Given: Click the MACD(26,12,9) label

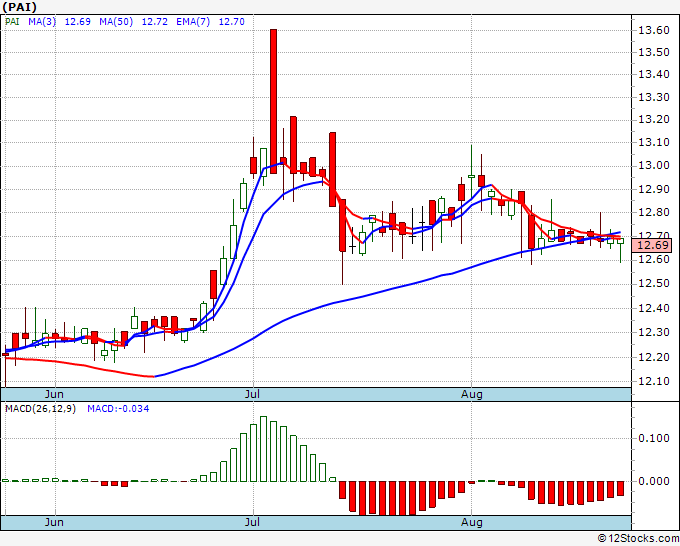Looking at the screenshot, I should [x=40, y=409].
